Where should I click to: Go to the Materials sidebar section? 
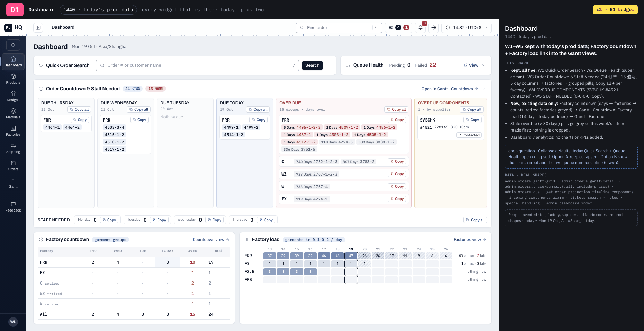tap(13, 114)
